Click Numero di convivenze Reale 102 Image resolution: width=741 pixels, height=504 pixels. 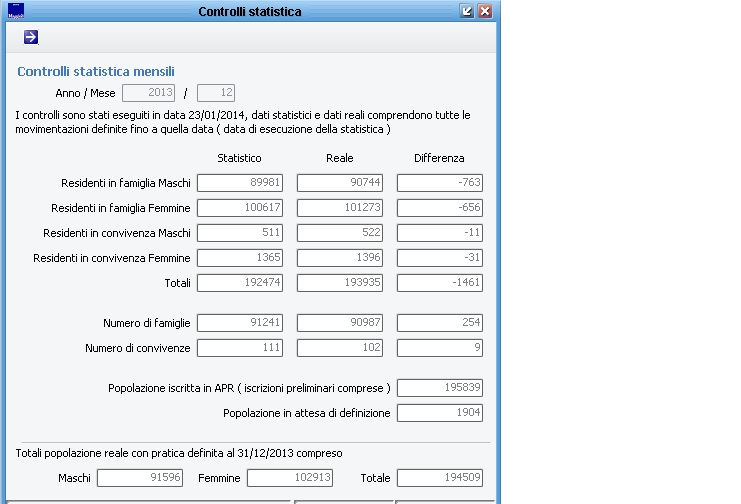click(x=340, y=348)
